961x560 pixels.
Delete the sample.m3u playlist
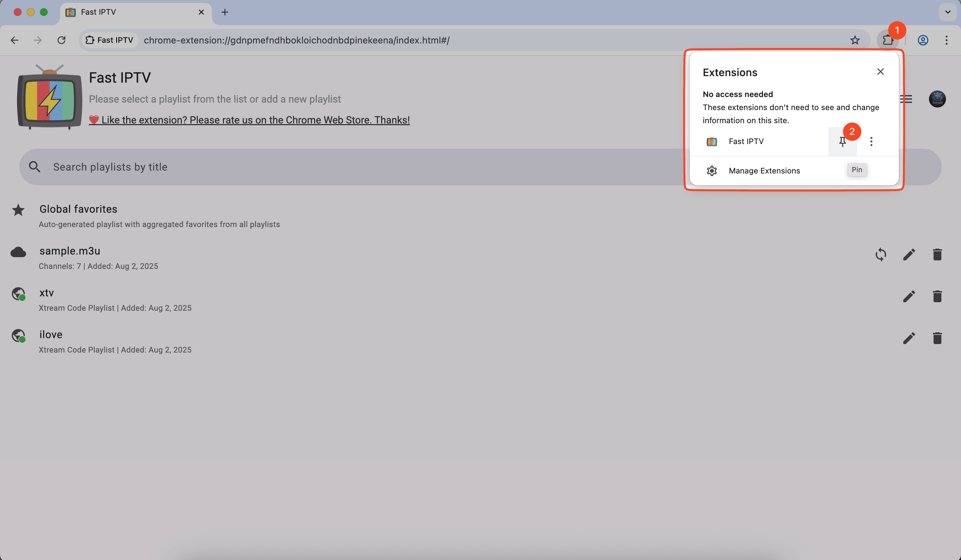tap(937, 255)
